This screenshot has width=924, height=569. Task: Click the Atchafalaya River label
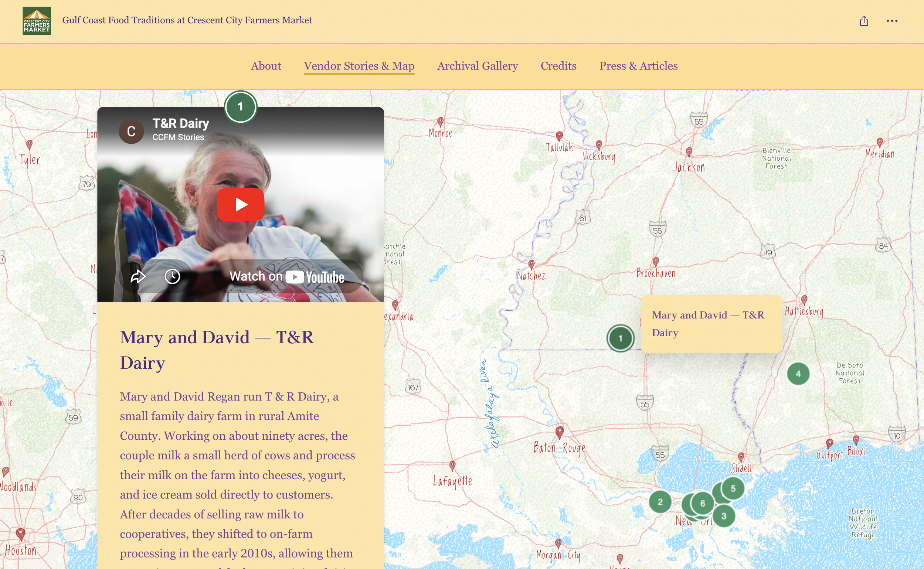pos(490,403)
